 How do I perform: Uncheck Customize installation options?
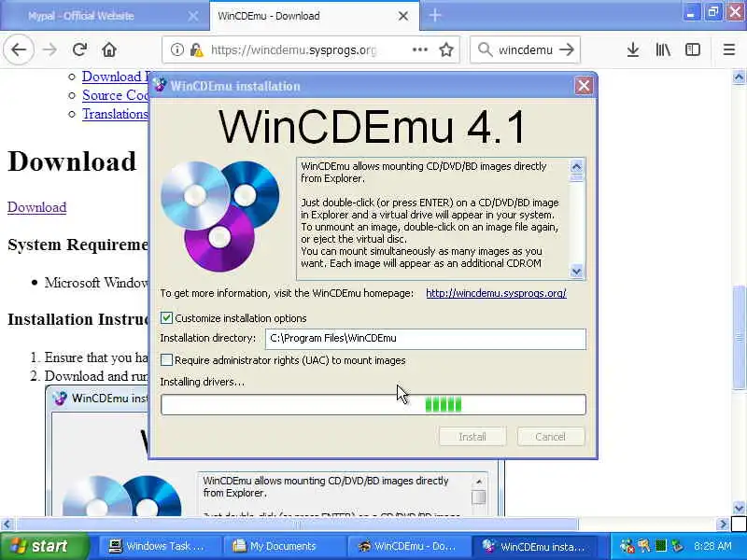(x=166, y=317)
